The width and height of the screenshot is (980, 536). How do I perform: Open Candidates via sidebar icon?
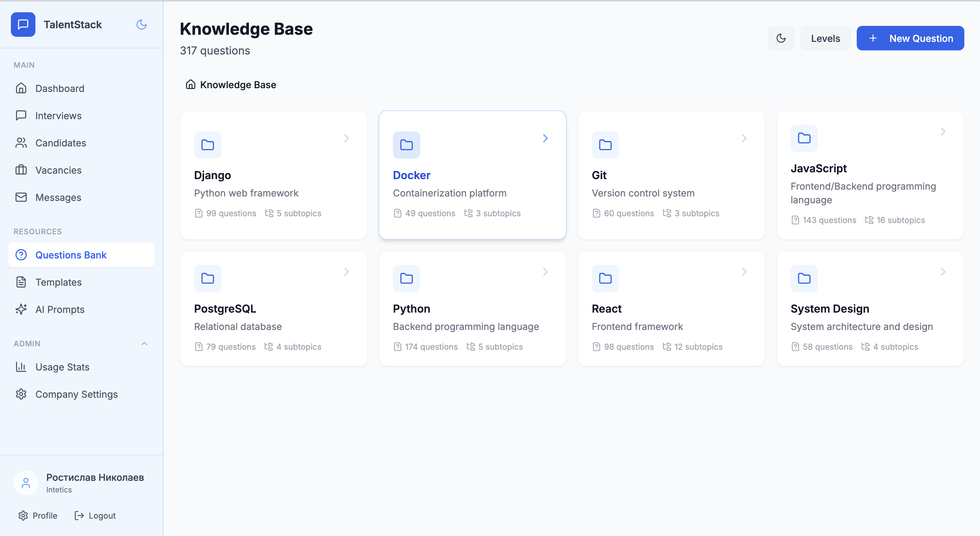(x=22, y=143)
